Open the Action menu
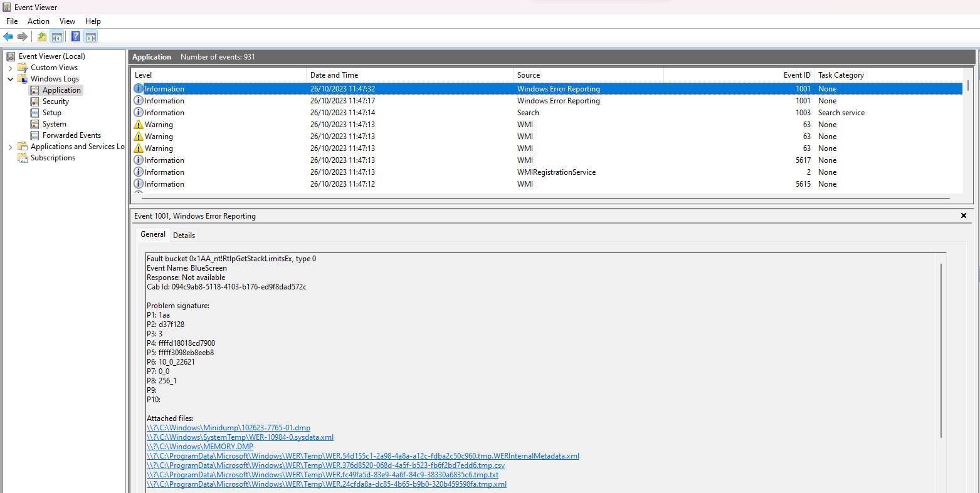The width and height of the screenshot is (980, 493). pos(38,21)
